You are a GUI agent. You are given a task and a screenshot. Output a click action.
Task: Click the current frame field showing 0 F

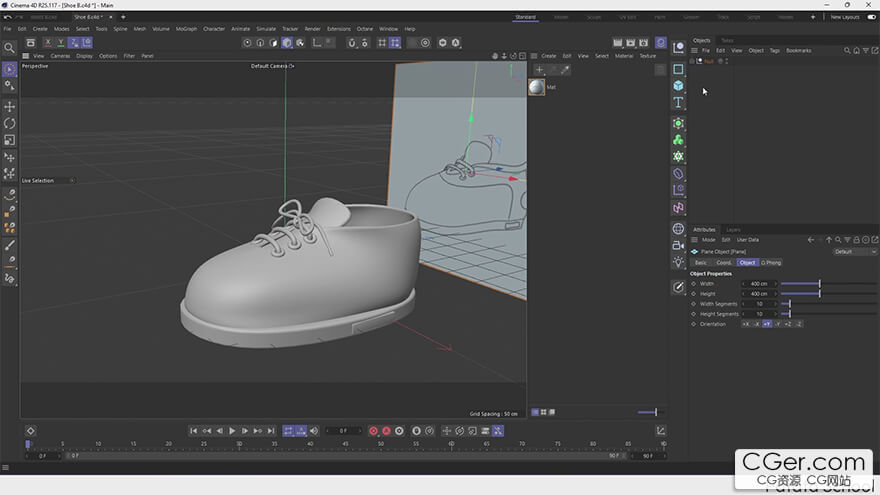click(343, 431)
